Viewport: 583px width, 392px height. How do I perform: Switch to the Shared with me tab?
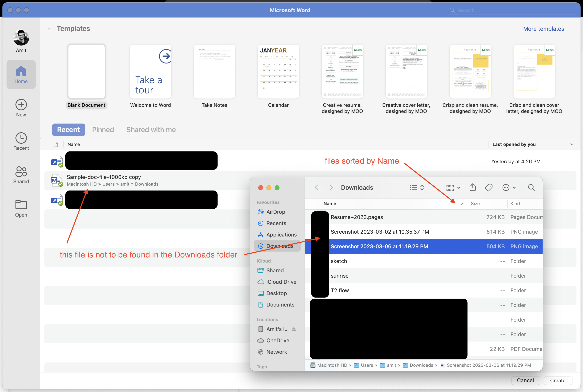(151, 130)
